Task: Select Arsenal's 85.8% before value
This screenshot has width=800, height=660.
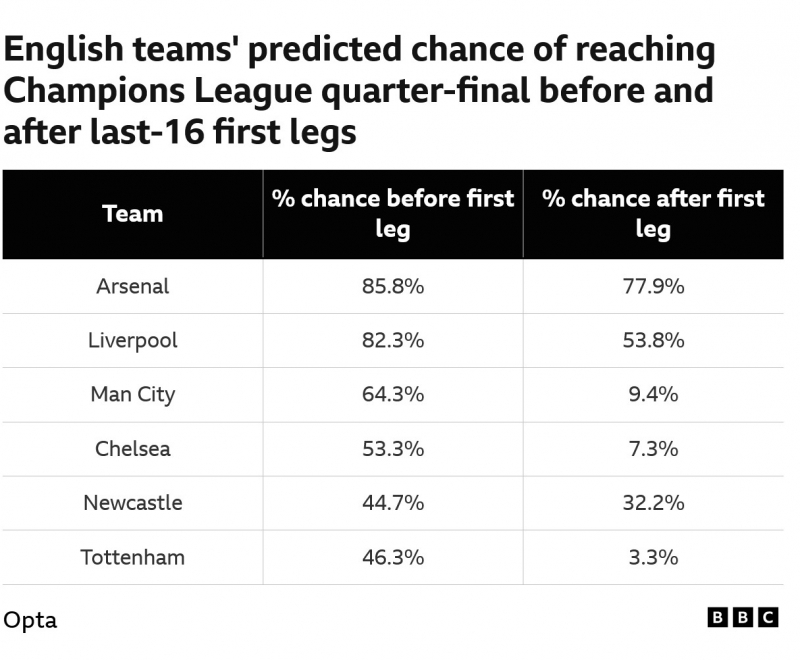Action: pos(393,286)
